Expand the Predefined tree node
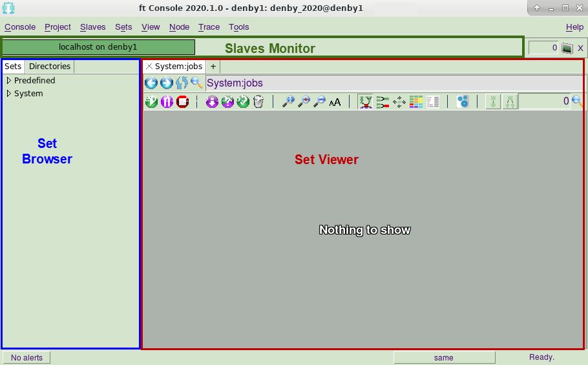This screenshot has height=365, width=588. [x=9, y=81]
